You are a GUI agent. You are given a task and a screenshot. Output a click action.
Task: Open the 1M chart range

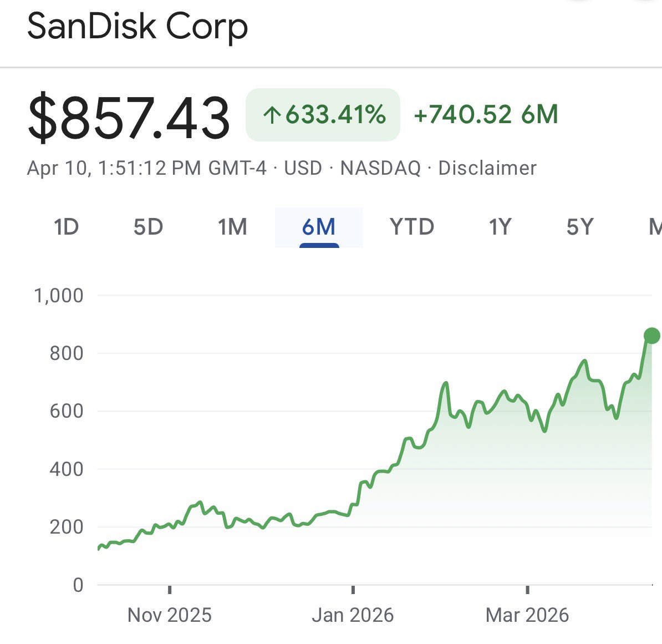pos(232,227)
